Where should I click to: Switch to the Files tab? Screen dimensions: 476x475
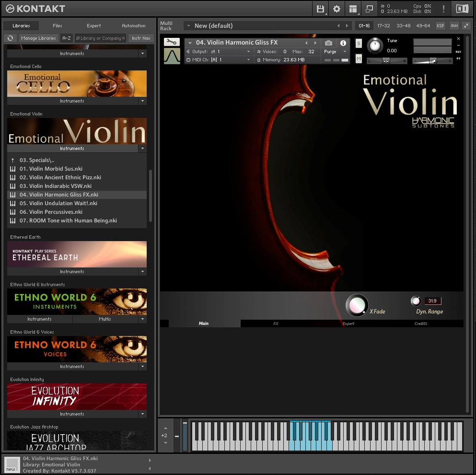(x=58, y=26)
